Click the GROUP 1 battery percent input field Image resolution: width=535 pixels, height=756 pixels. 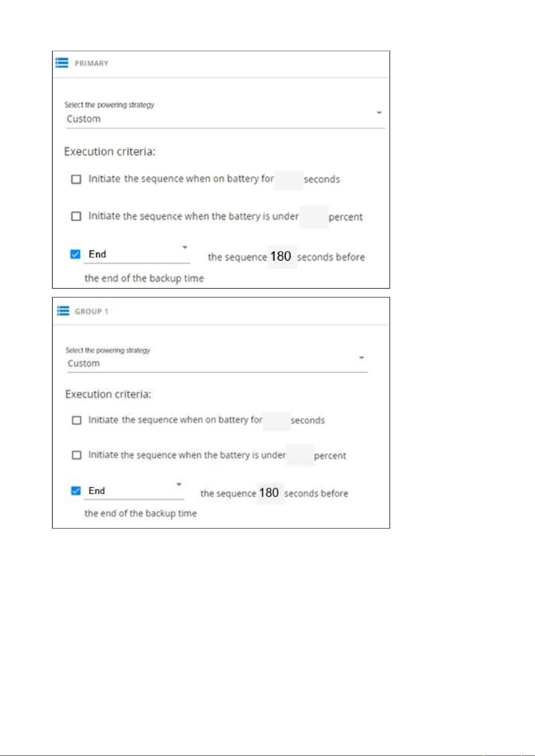(x=300, y=455)
